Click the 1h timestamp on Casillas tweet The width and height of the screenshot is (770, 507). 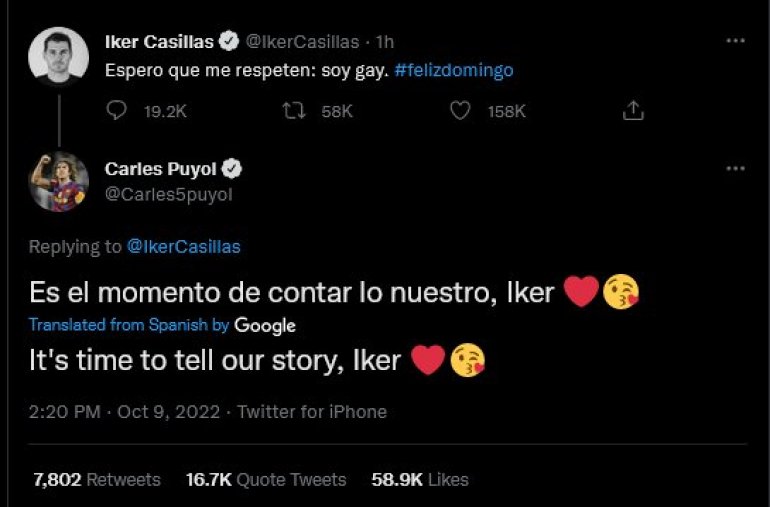tap(384, 42)
